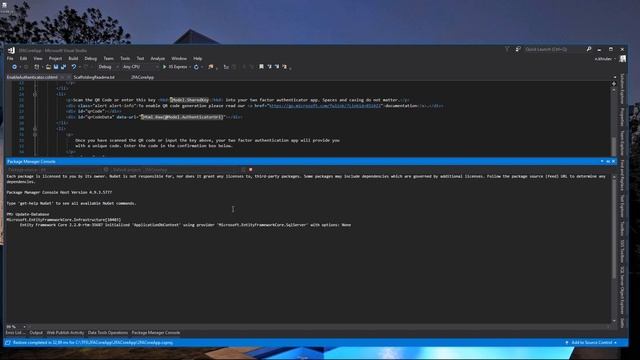Open the Package Manager Console window position dropdown
640x360 pixels.
pos(602,162)
